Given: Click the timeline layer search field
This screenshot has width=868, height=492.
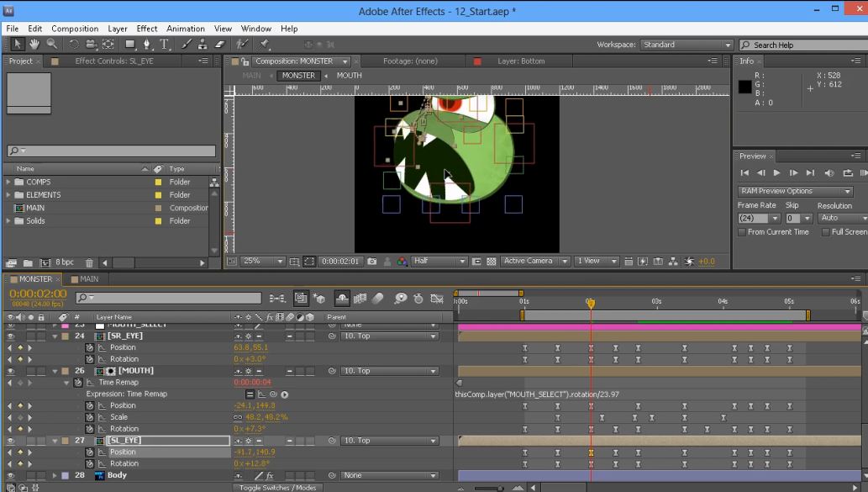Looking at the screenshot, I should (168, 299).
